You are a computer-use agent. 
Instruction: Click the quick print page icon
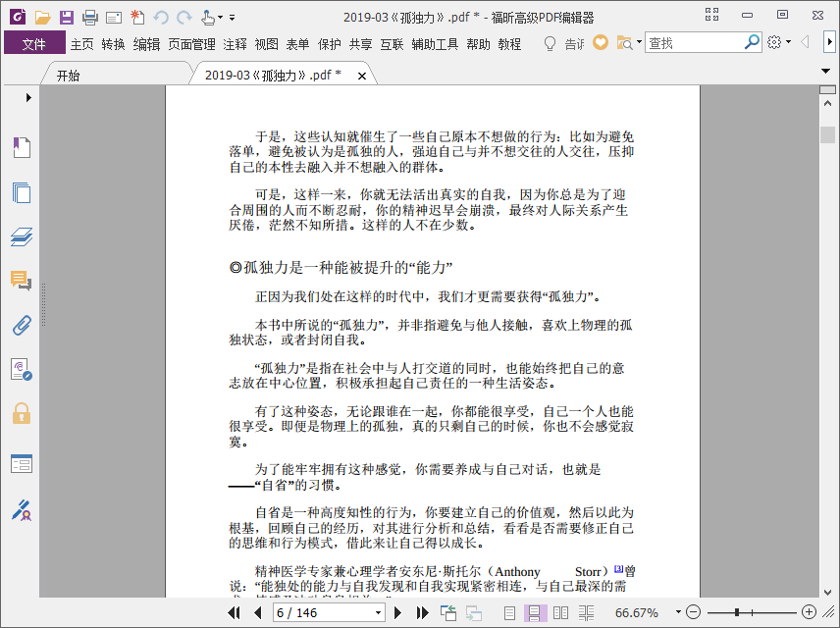click(114, 19)
